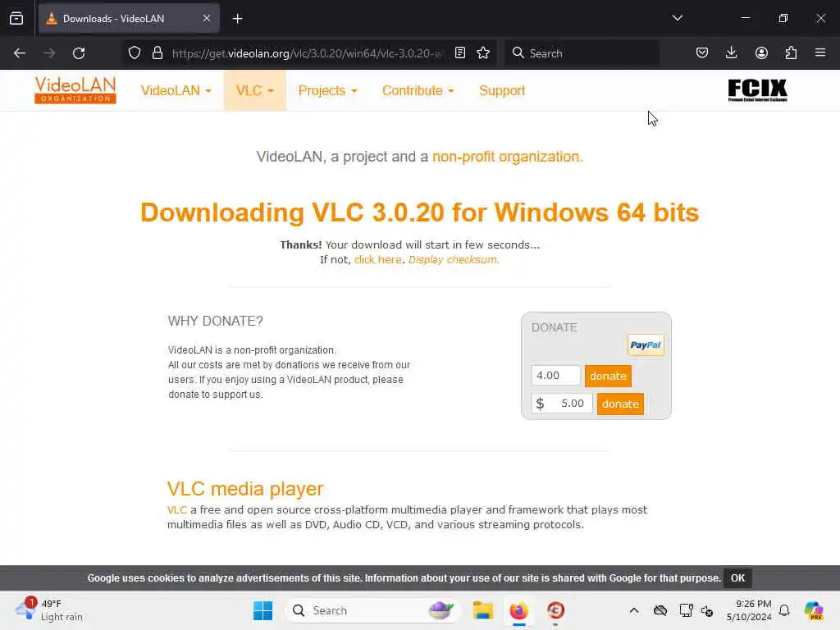Expand the Projects dropdown menu
This screenshot has width=840, height=630.
[x=327, y=90]
